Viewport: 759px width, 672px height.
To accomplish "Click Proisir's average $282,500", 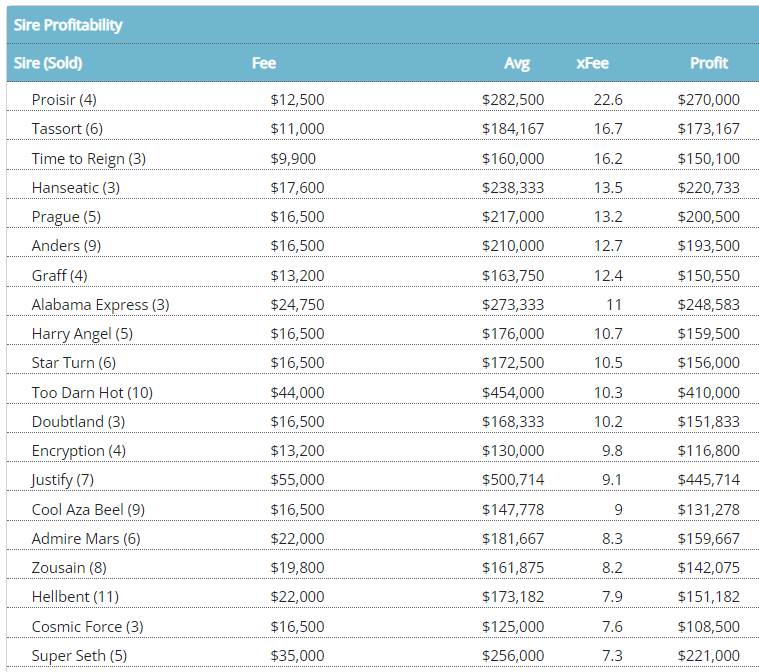I will (513, 100).
